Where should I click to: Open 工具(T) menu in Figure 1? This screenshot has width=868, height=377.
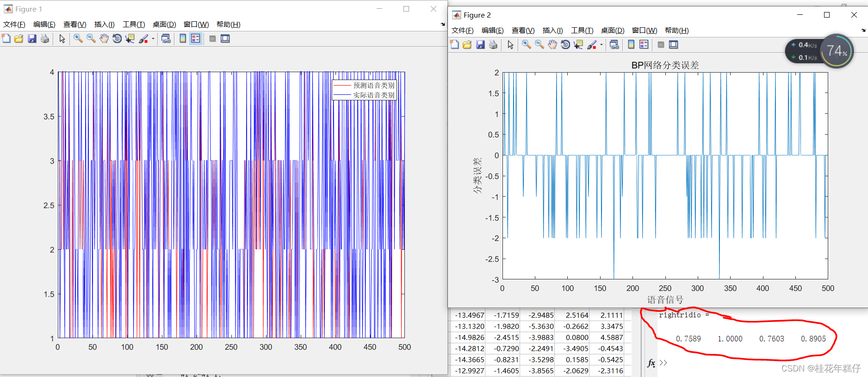click(134, 25)
